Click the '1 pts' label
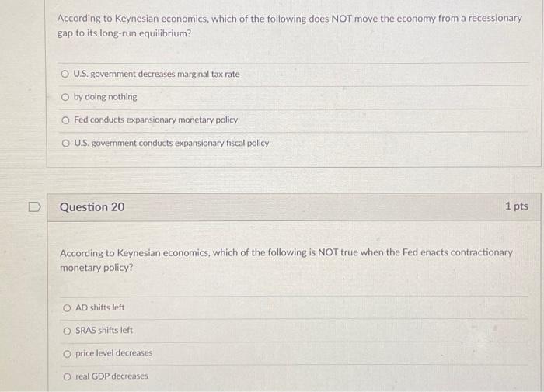Viewport: 544px width, 392px height. 517,206
